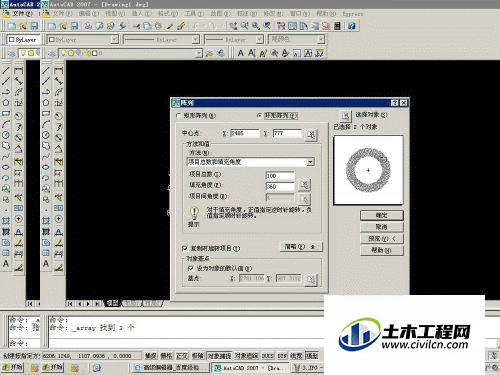Open the linetype ByLayer dropdown
Screen dimensions: 500x375
[x=162, y=40]
